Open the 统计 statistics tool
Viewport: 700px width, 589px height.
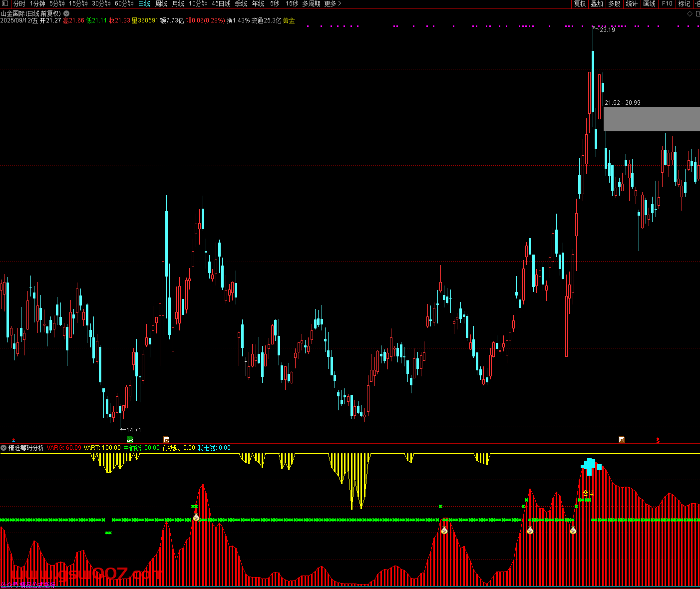click(x=632, y=3)
